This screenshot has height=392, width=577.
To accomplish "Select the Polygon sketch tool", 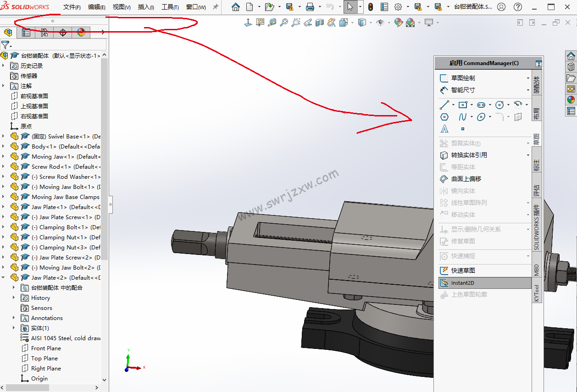I will [x=444, y=116].
